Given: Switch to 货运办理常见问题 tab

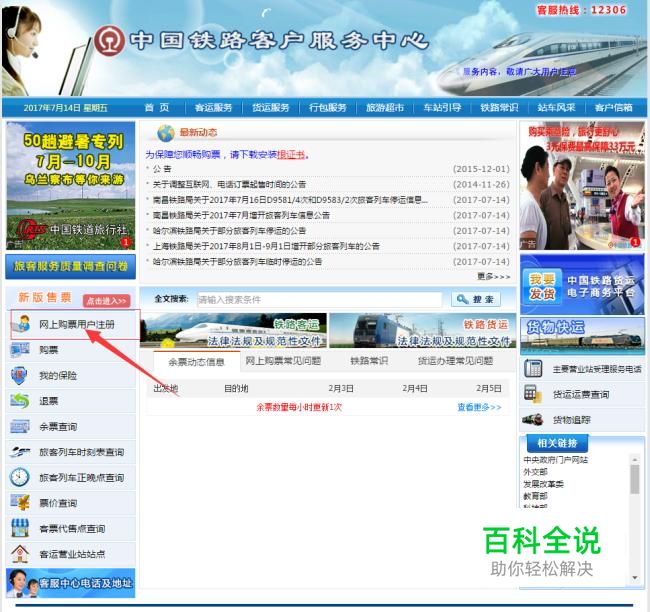Looking at the screenshot, I should [456, 361].
